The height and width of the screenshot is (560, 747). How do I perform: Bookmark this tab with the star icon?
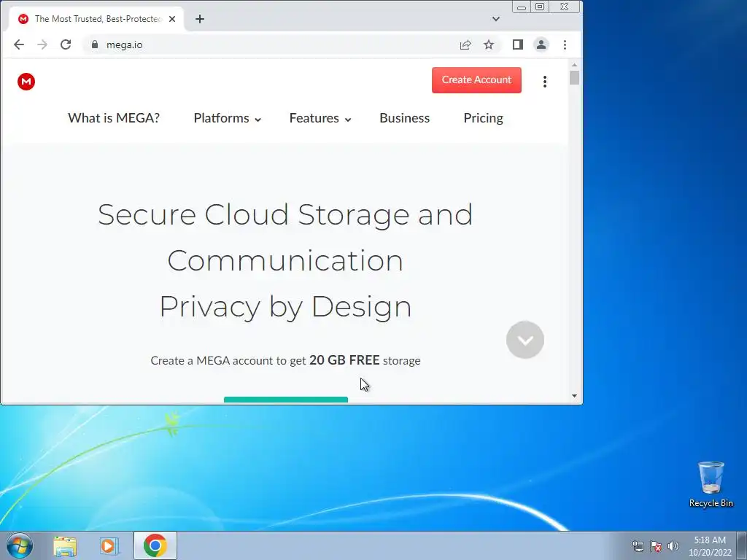click(x=489, y=44)
